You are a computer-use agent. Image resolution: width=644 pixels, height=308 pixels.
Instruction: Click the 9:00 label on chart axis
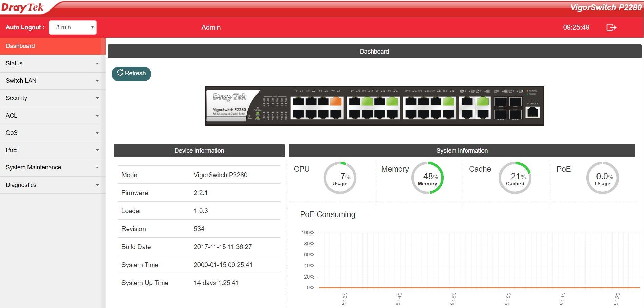pyautogui.click(x=508, y=299)
